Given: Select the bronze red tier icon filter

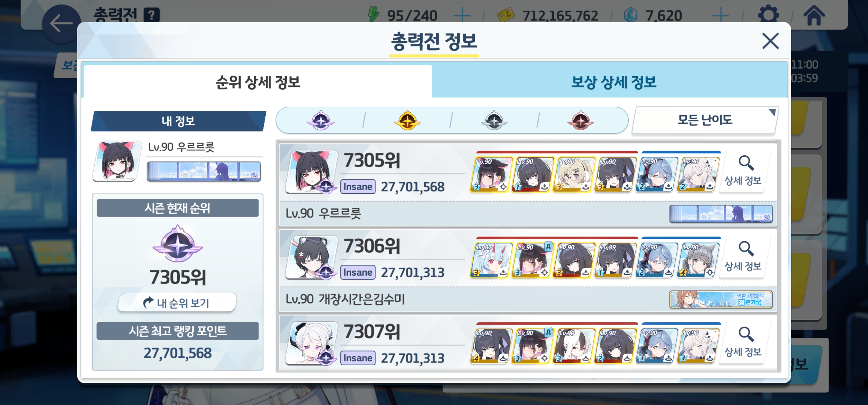Looking at the screenshot, I should tap(580, 120).
